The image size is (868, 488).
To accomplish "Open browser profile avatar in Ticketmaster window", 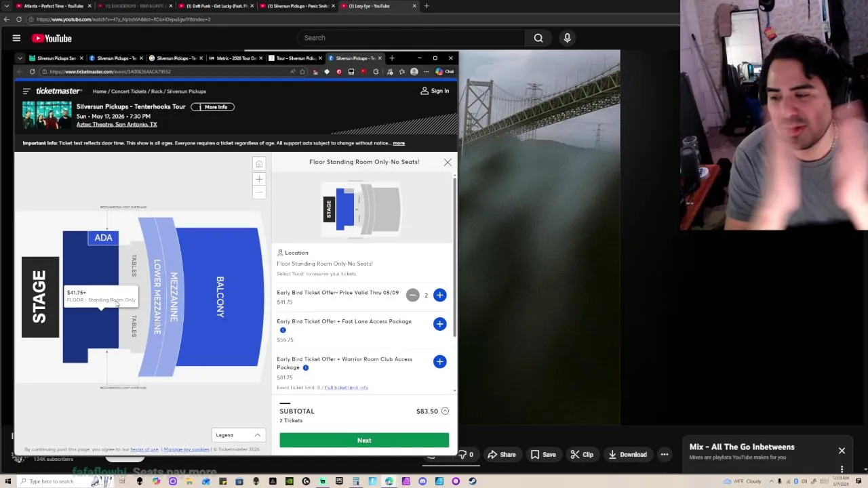I will (414, 72).
